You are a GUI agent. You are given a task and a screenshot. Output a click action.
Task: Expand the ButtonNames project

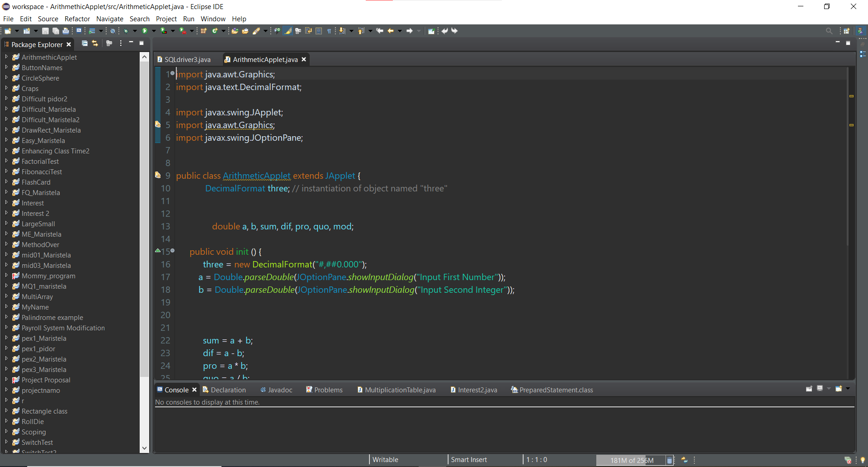coord(6,67)
